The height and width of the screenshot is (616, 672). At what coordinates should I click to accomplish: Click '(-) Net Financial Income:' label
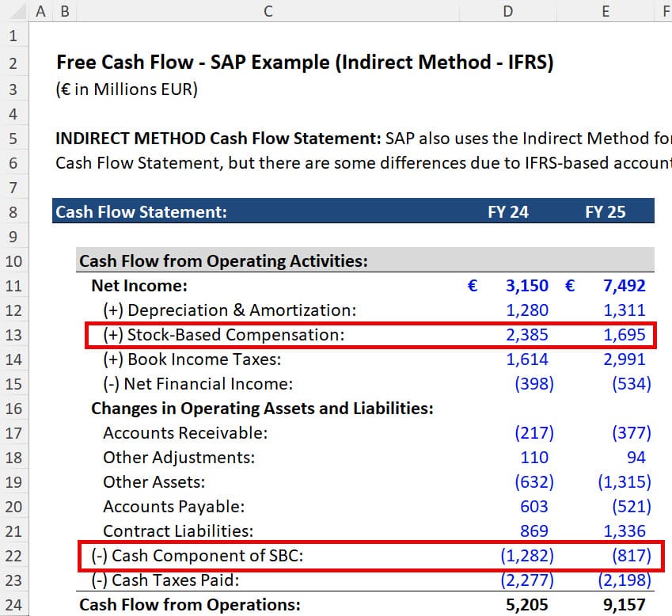coord(198,384)
